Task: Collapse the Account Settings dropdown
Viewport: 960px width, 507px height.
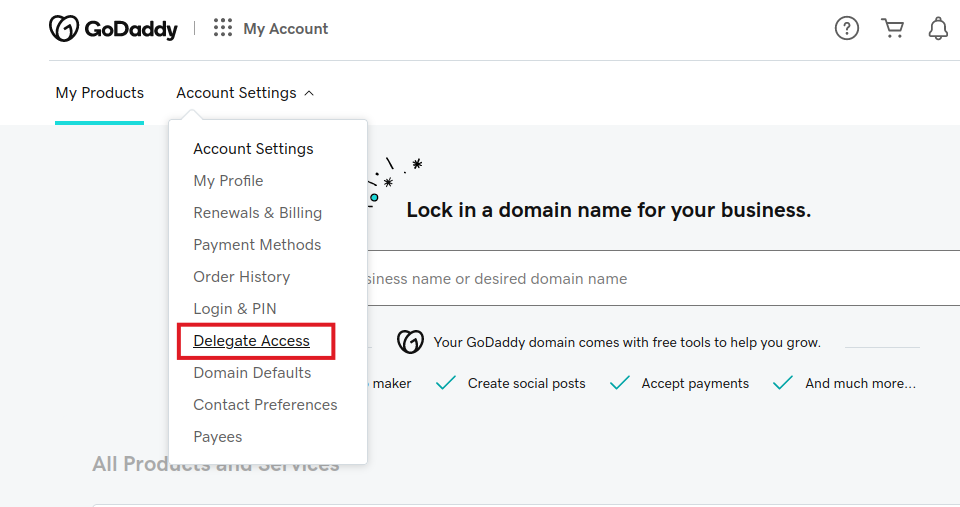Action: [x=245, y=93]
